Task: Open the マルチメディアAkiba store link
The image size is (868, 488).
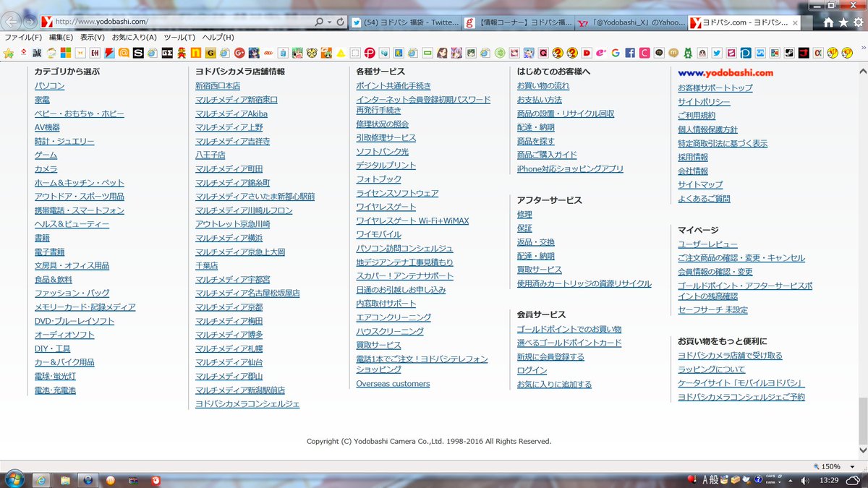Action: coord(231,114)
